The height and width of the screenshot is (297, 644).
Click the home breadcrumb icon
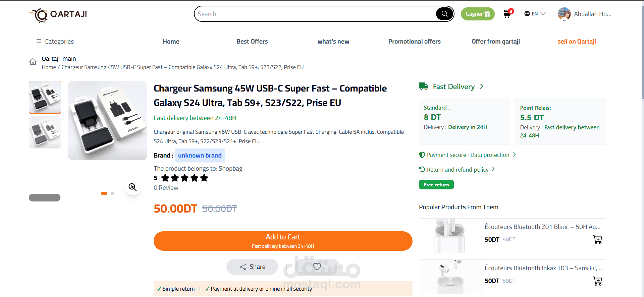(33, 62)
